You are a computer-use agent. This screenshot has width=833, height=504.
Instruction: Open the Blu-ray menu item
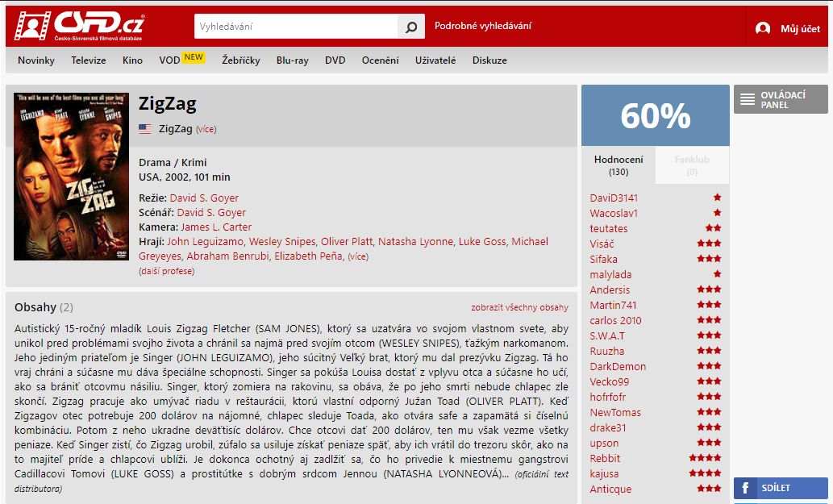pyautogui.click(x=292, y=60)
